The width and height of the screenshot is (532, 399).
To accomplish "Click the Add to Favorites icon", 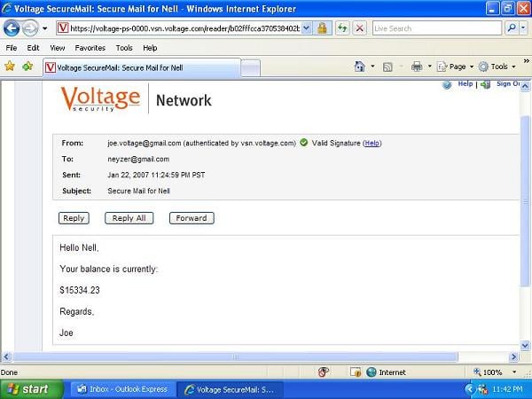I will (x=27, y=66).
